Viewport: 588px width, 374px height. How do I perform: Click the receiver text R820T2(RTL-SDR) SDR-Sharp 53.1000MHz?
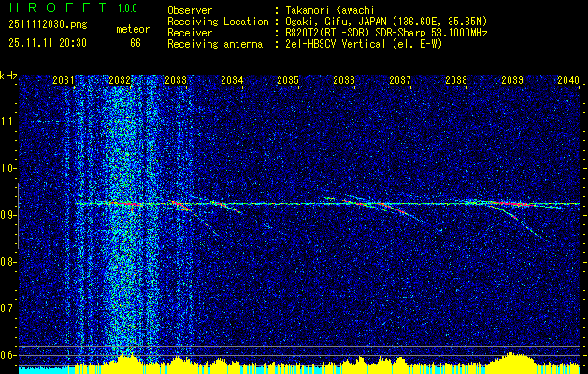coord(386,33)
